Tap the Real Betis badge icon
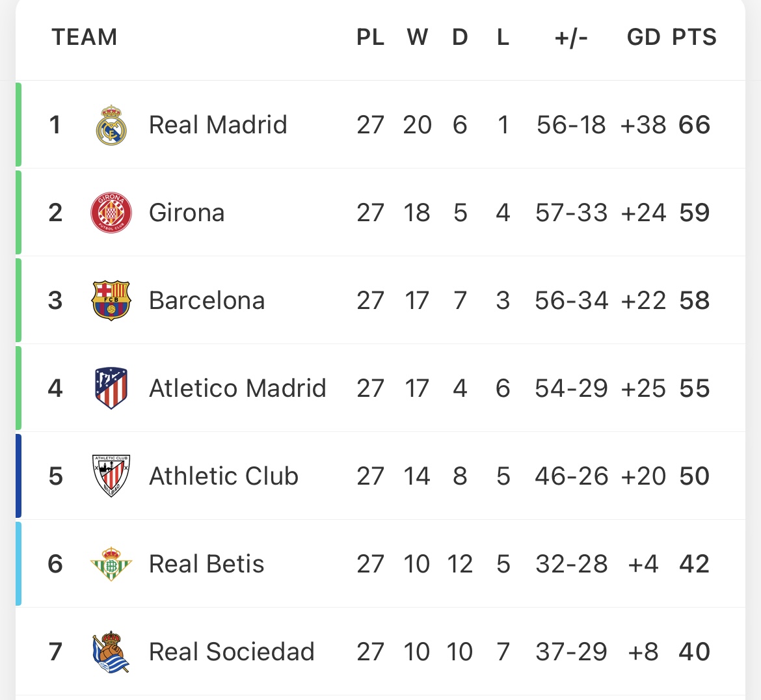 click(111, 563)
